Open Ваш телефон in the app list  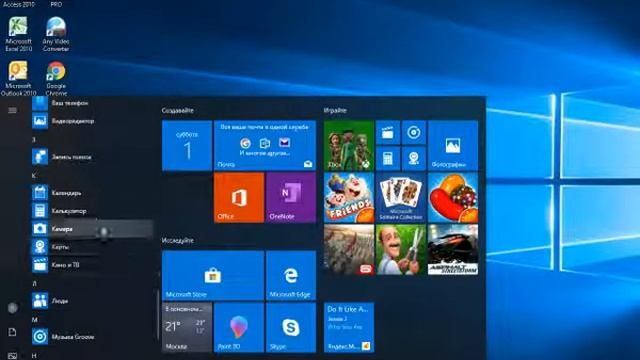pyautogui.click(x=92, y=103)
